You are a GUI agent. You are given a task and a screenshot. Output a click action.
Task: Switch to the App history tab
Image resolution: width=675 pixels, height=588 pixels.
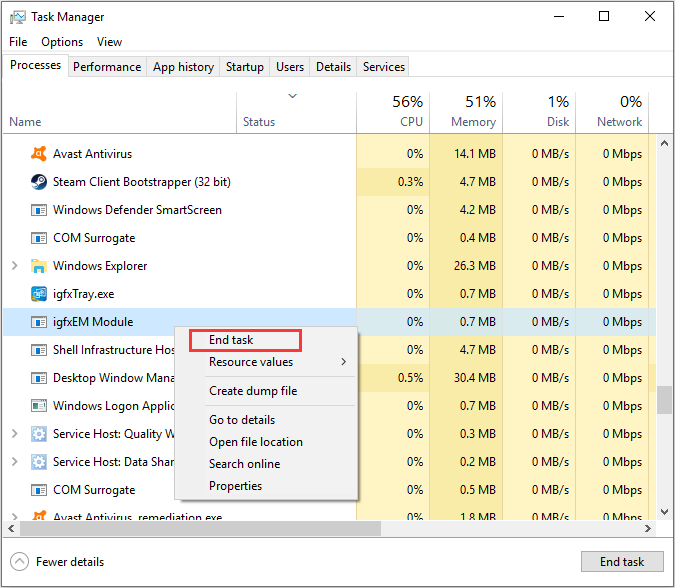click(183, 67)
